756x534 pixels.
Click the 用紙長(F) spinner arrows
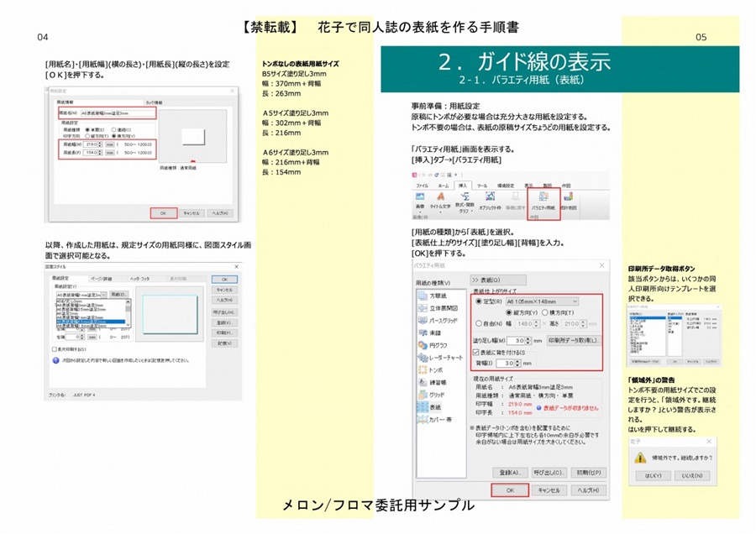click(100, 152)
